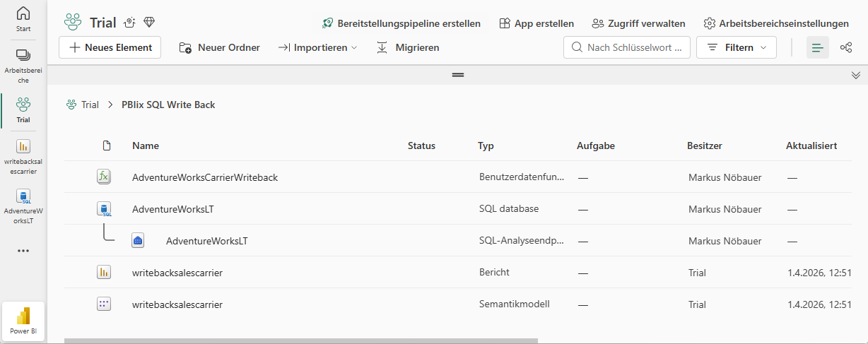Click Trial in the breadcrumb path

[x=90, y=105]
